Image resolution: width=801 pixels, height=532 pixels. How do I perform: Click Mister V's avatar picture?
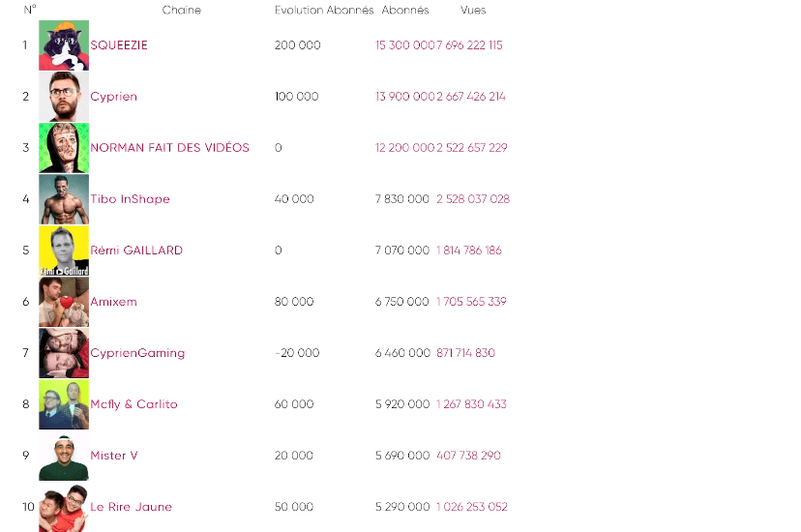pyautogui.click(x=64, y=456)
